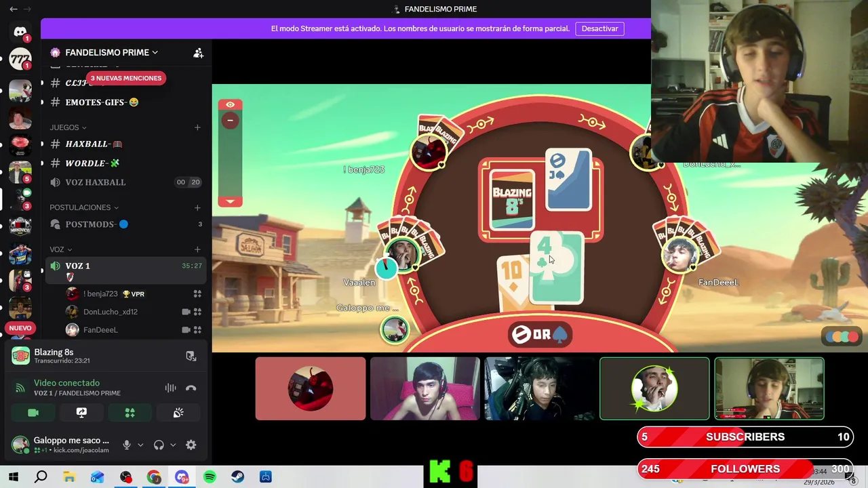This screenshot has width=868, height=488.
Task: Click the NUEVO servers indicator
Action: click(20, 328)
